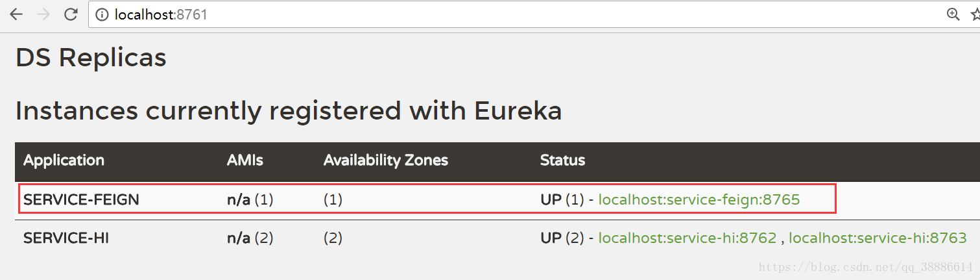Open localhost:service-feign:8765 instance link
Image resolution: width=980 pixels, height=280 pixels.
pos(699,200)
